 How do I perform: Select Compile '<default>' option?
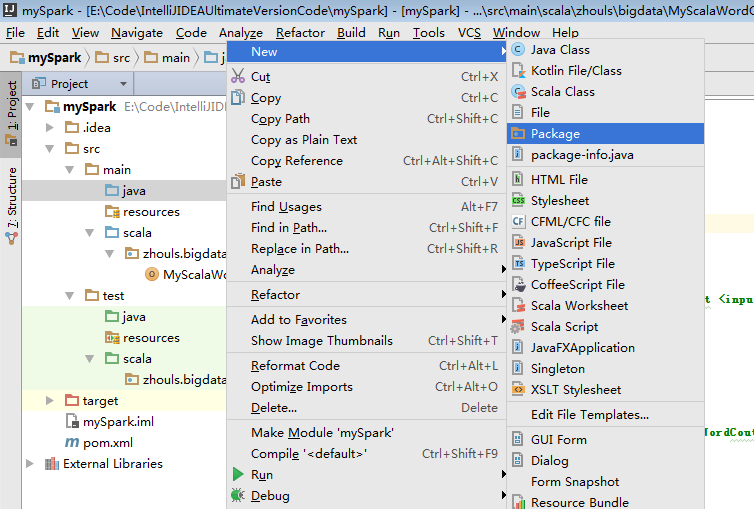(366, 454)
